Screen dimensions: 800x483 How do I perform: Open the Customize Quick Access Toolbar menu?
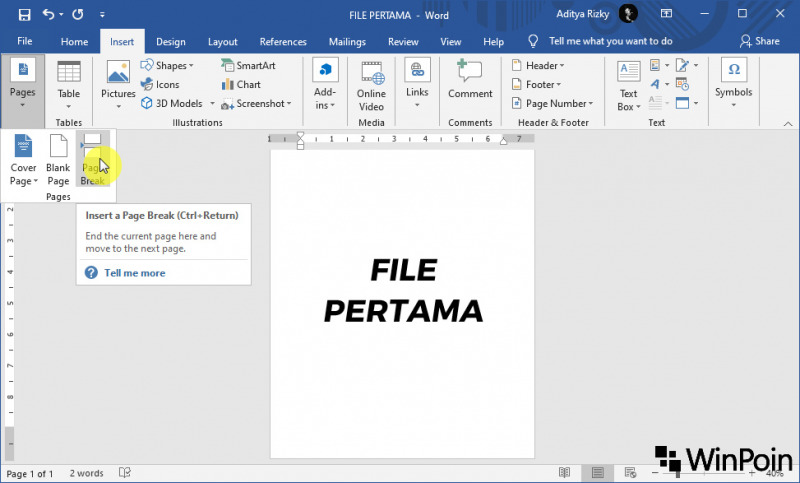102,15
